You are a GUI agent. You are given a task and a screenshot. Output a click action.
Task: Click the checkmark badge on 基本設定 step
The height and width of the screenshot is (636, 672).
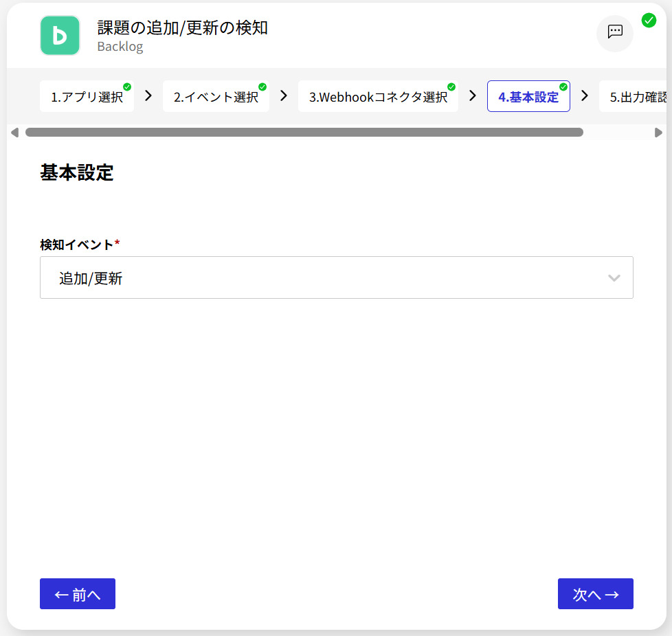(563, 87)
